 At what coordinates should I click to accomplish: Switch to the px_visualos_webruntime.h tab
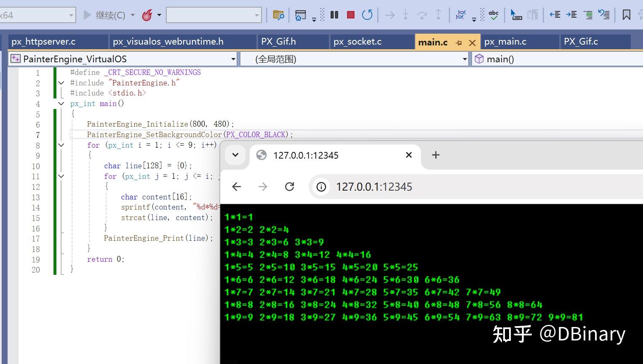tap(183, 42)
